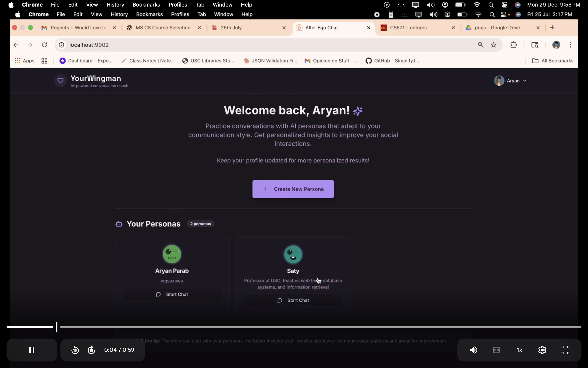Start Chat with the Aryan Parab persona
The height and width of the screenshot is (368, 588).
coord(172,294)
